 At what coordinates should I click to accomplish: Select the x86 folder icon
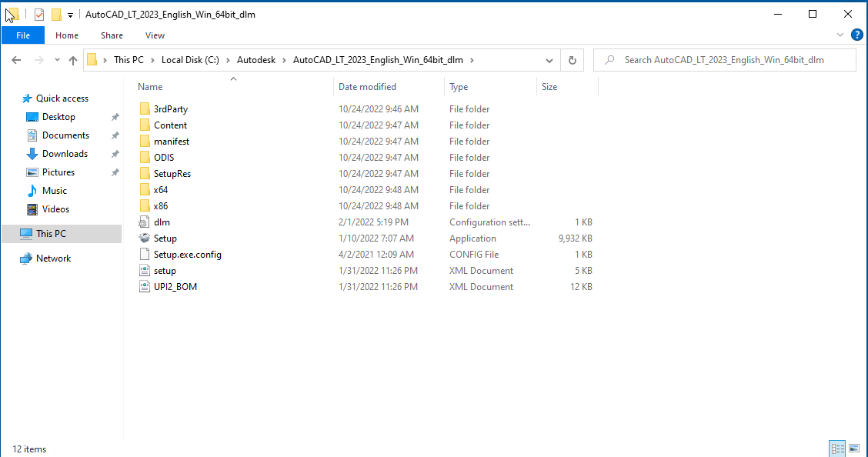145,206
